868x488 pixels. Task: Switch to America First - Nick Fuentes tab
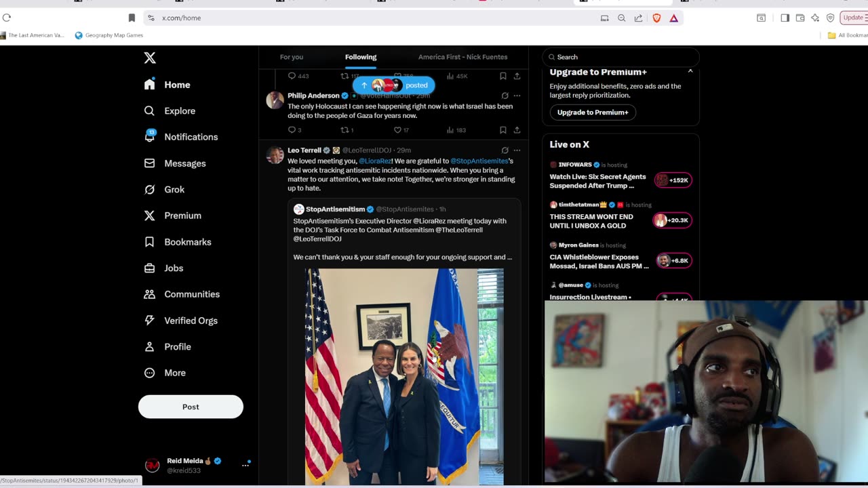[x=462, y=57]
